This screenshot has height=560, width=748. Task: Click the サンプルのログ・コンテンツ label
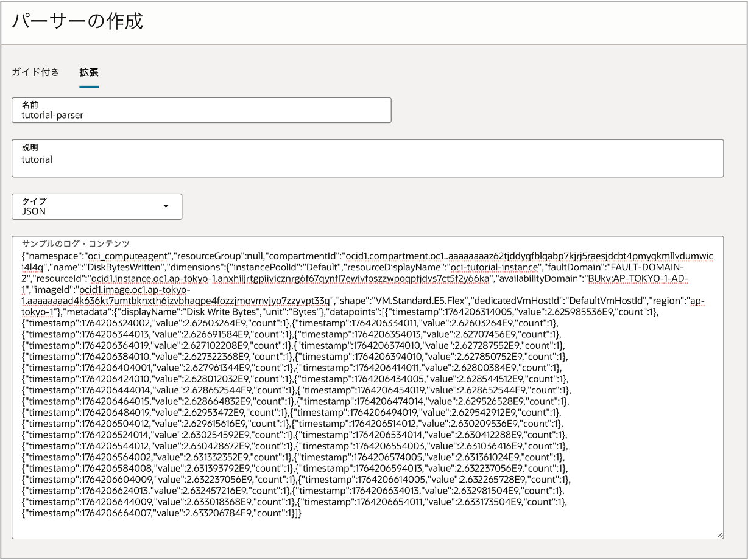(x=76, y=243)
